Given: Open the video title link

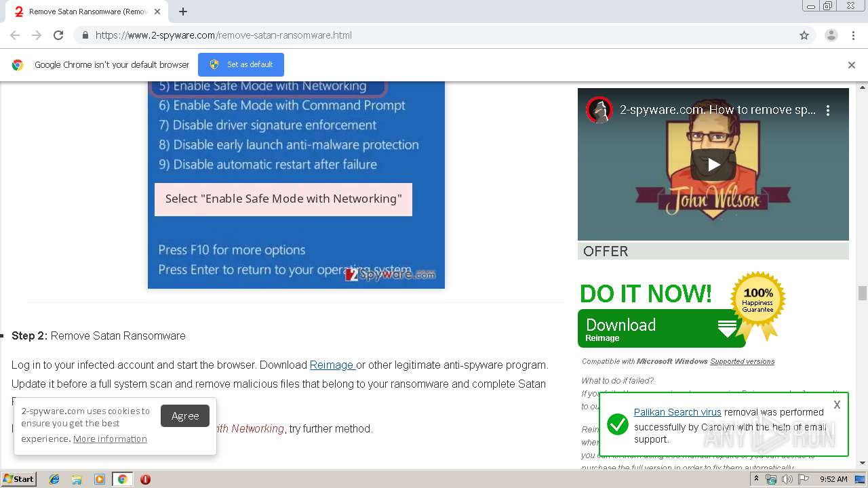Looking at the screenshot, I should point(718,110).
